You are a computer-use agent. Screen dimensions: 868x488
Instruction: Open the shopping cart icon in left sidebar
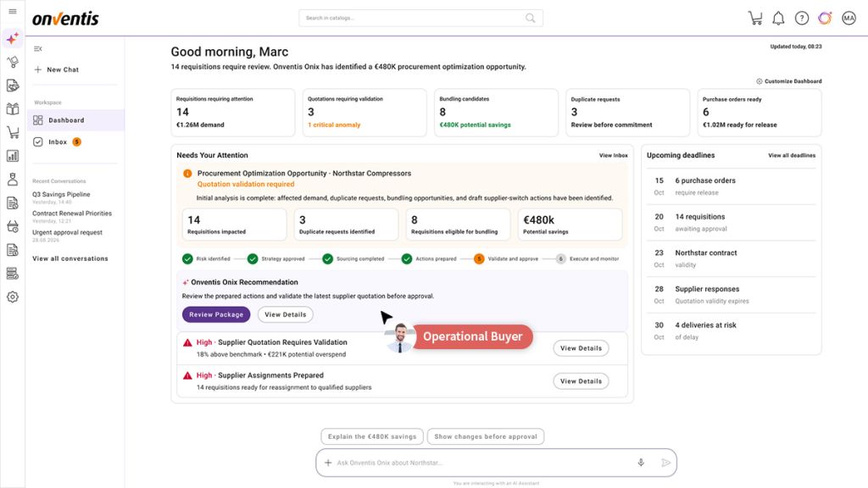[12, 132]
